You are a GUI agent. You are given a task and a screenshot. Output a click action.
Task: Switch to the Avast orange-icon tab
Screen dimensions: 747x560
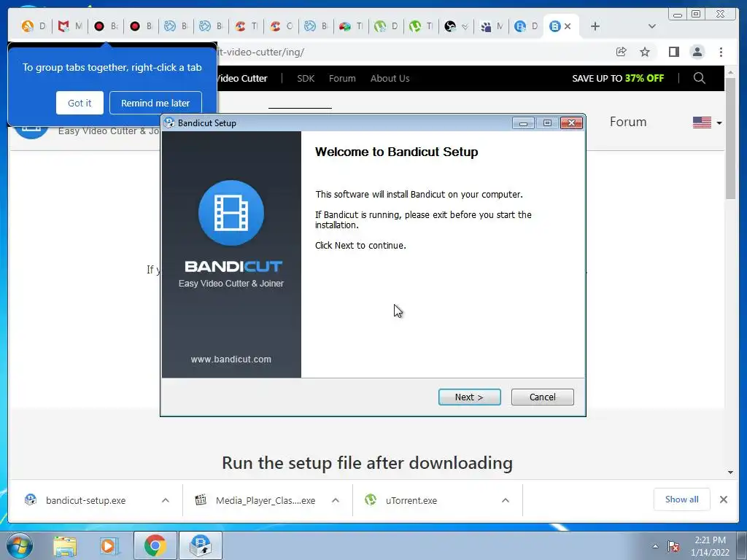34,26
